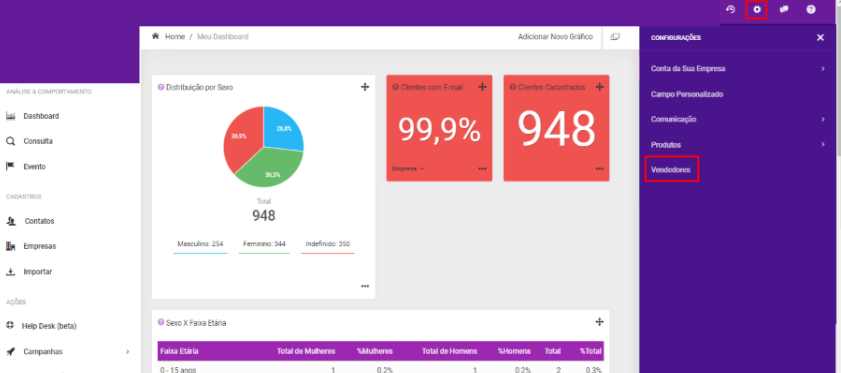
Task: Expand the Produtos chevron
Action: point(823,144)
